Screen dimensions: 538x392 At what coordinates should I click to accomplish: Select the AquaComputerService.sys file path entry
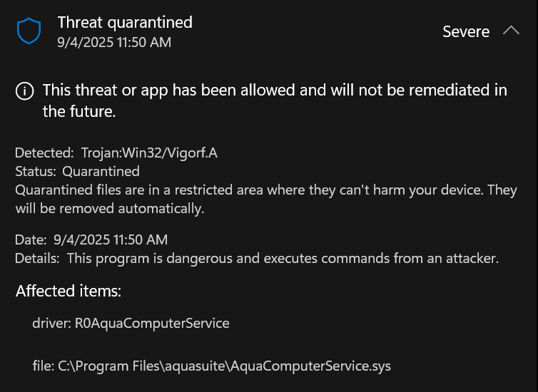pos(211,366)
